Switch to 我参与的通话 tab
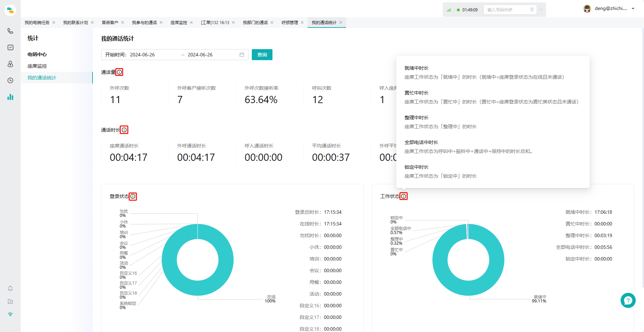This screenshot has height=332, width=644. click(144, 22)
